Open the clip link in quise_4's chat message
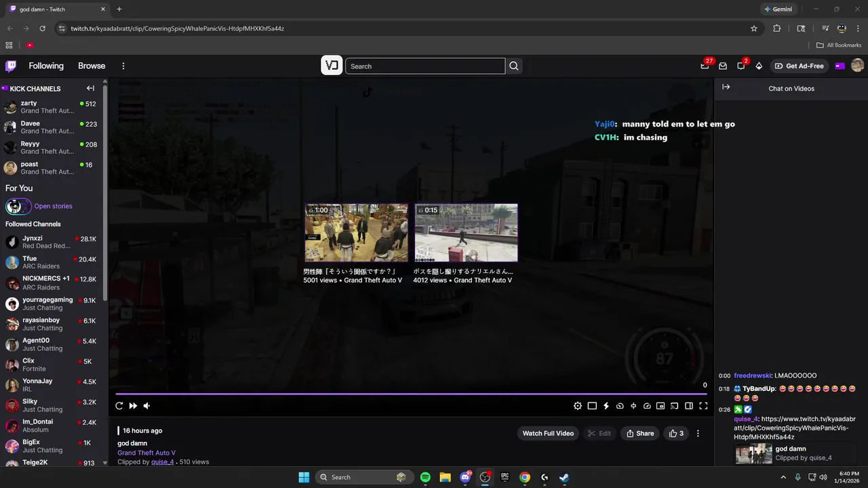Viewport: 868px width, 488px height. [x=795, y=428]
